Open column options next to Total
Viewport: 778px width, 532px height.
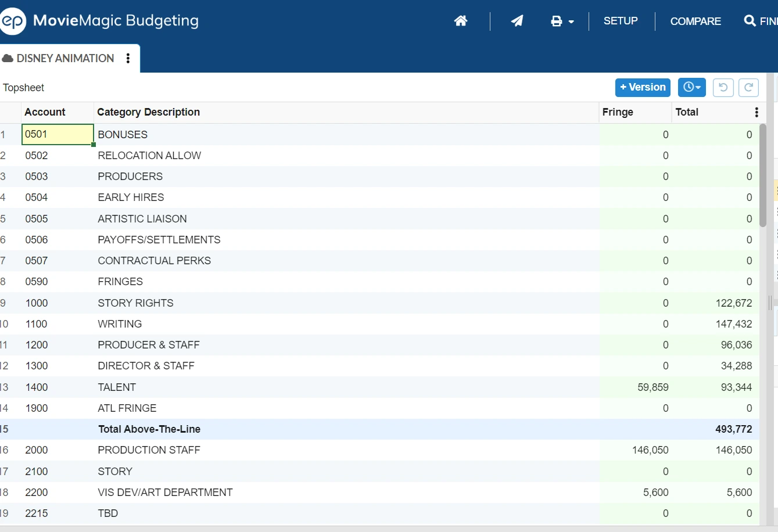point(757,112)
